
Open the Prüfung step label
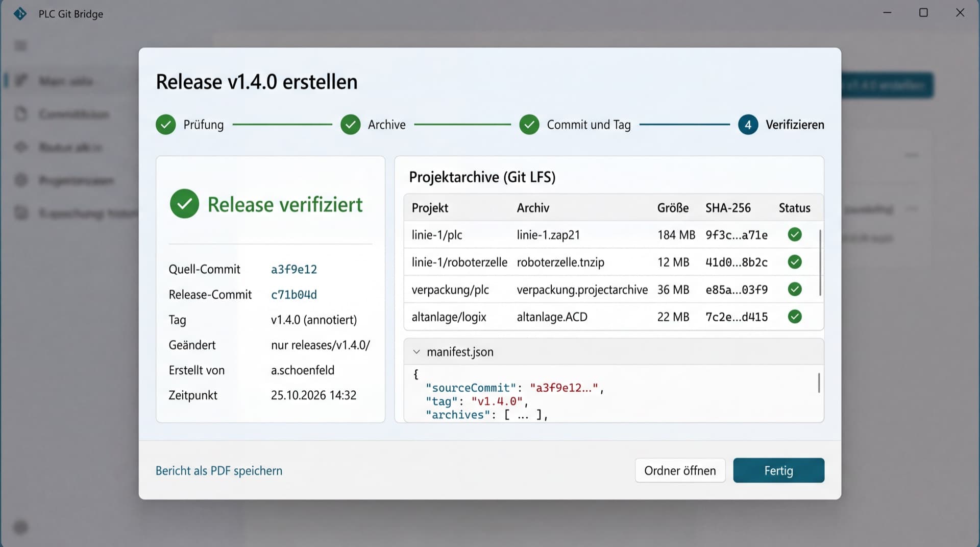(x=204, y=125)
